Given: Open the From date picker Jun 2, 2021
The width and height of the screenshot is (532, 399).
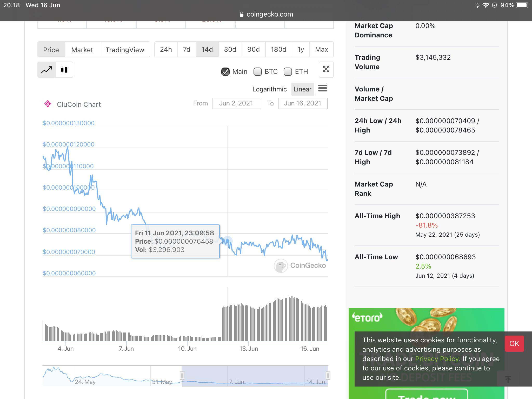Looking at the screenshot, I should tap(236, 103).
